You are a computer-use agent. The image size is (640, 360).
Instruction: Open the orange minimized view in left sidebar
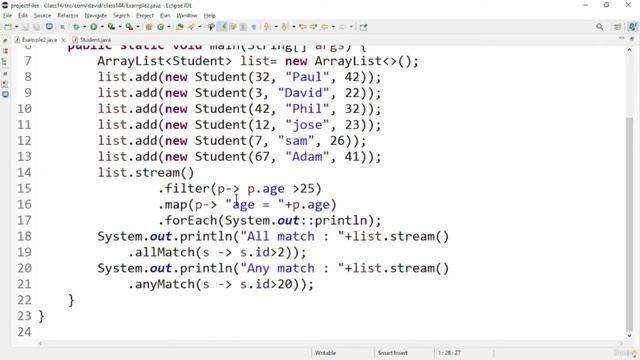pyautogui.click(x=5, y=51)
